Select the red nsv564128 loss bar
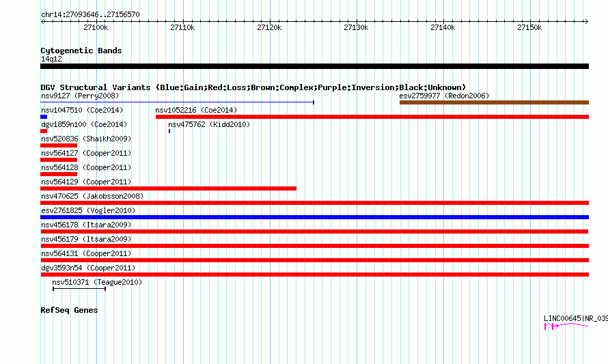Screen dimensions: 608x364 click(x=59, y=174)
